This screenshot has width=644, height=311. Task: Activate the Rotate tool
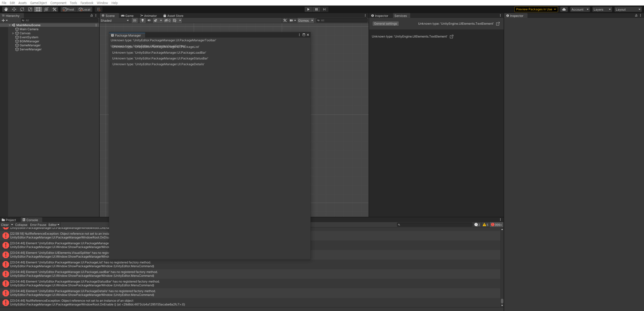tap(22, 9)
